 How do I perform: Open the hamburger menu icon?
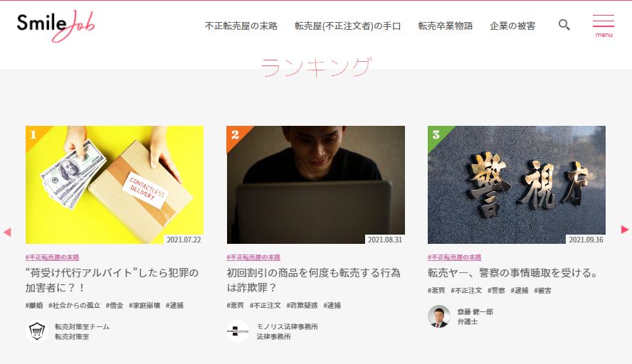point(604,26)
